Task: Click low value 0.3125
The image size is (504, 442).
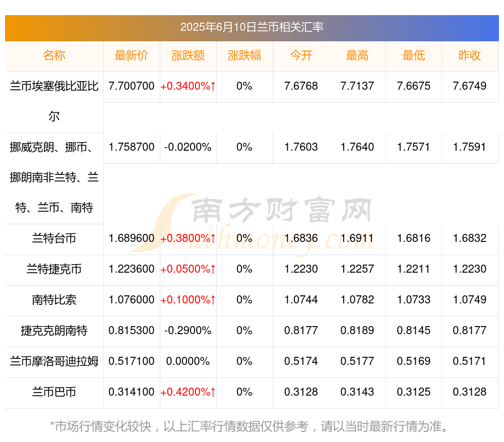Action: [x=414, y=392]
